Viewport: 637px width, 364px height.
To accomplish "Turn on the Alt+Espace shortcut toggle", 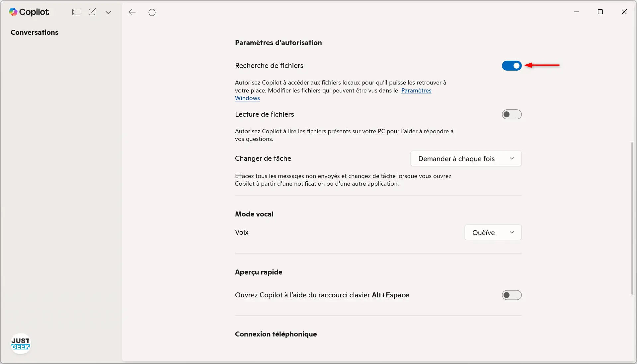I will 512,295.
